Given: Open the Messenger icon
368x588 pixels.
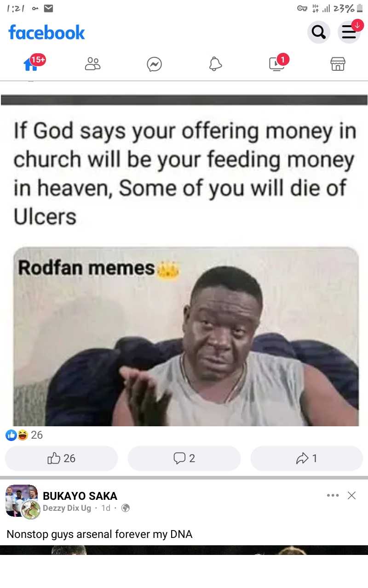Looking at the screenshot, I should [x=154, y=64].
